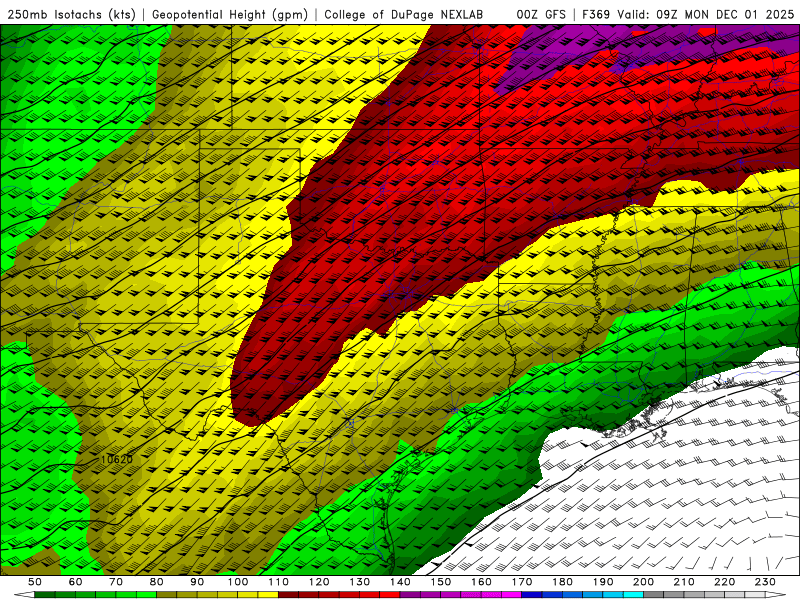Click the '120' legend value
Screen dimensions: 800x600
click(319, 582)
